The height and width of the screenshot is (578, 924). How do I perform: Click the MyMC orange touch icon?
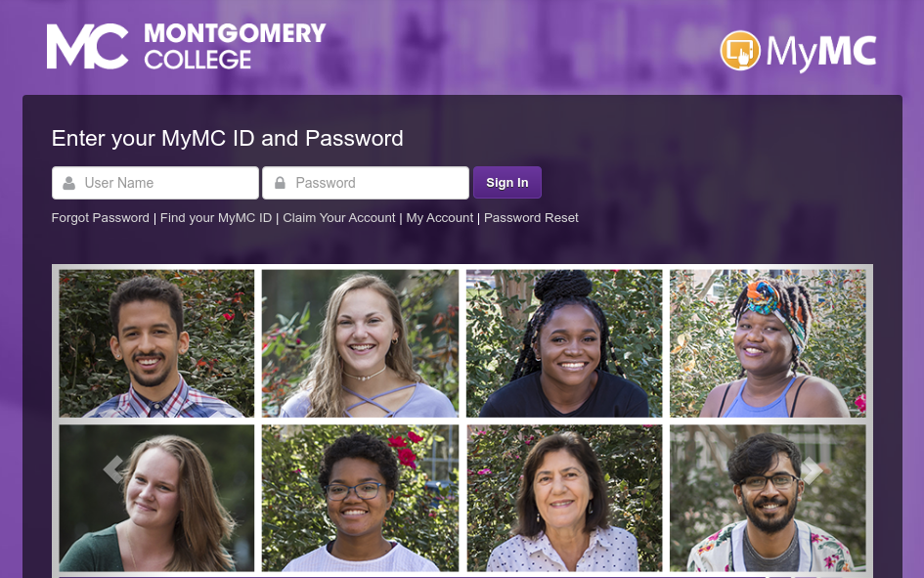pos(740,51)
